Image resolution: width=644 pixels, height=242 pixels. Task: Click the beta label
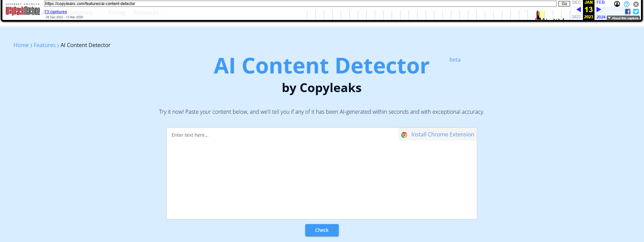pos(455,60)
